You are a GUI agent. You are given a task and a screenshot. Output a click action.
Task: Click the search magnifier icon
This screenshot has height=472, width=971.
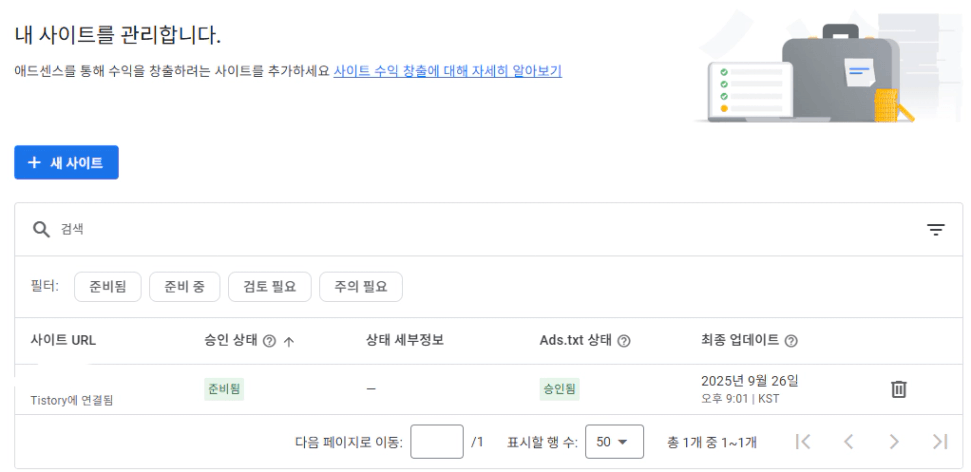pos(41,229)
